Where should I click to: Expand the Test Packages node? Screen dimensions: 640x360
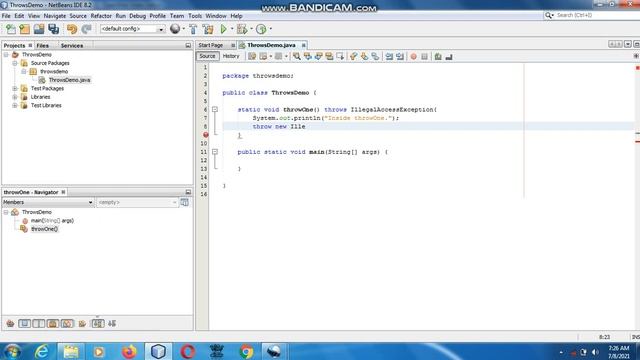point(15,88)
